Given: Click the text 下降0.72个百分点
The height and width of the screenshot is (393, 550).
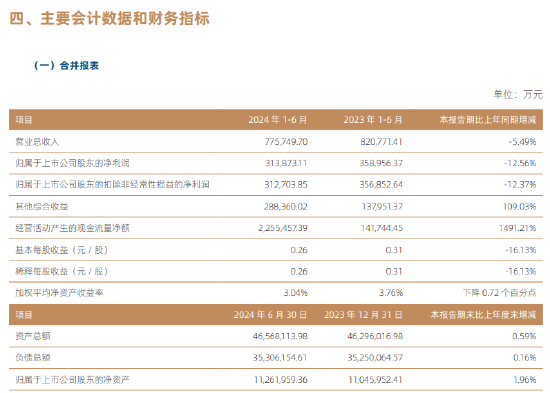Looking at the screenshot, I should [x=499, y=293].
